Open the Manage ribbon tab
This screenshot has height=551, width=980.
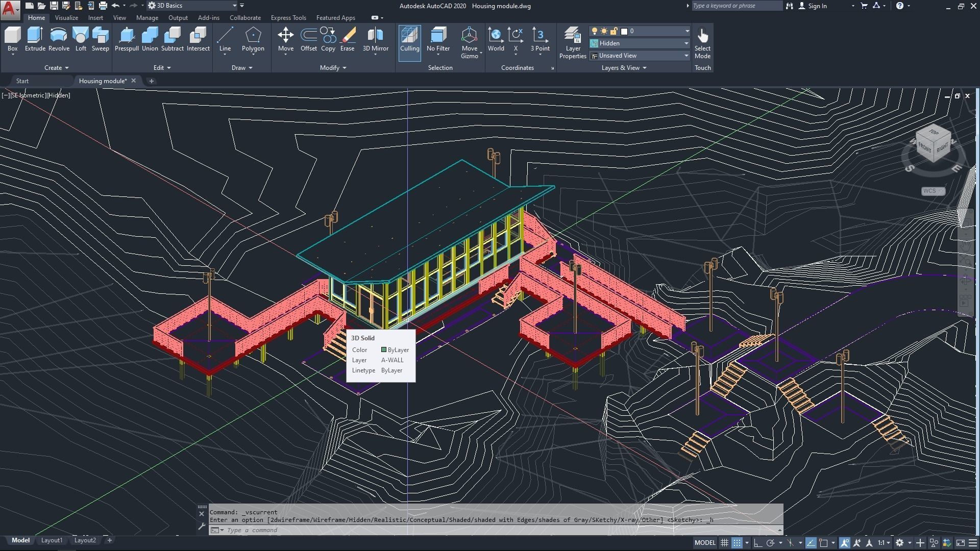(147, 18)
